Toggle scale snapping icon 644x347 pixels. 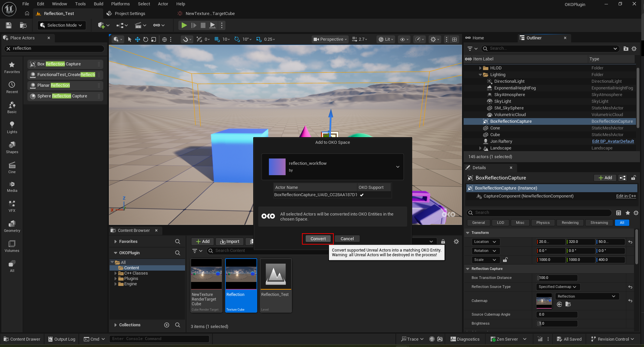click(259, 39)
